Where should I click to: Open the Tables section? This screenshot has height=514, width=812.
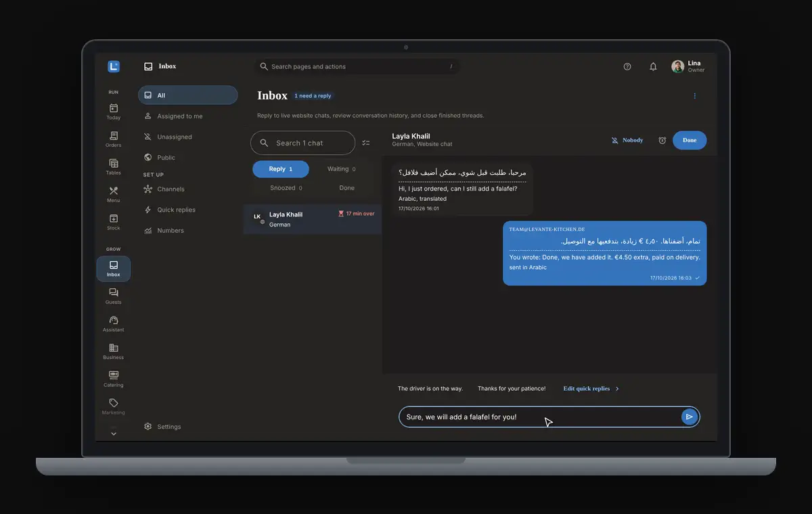click(x=113, y=167)
